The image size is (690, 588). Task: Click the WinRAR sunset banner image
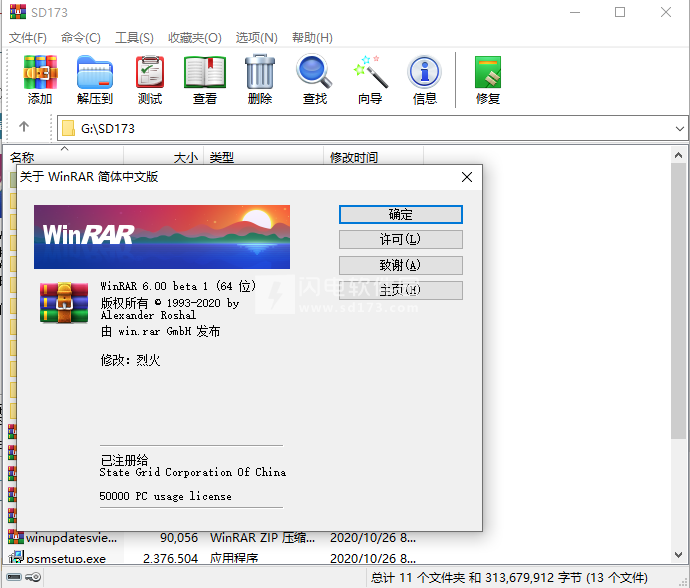(x=162, y=237)
